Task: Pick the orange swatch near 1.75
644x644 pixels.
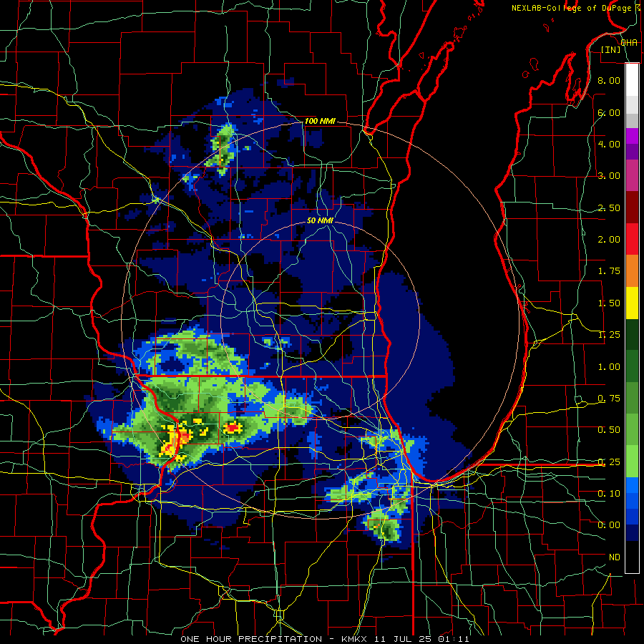Action: pyautogui.click(x=632, y=271)
